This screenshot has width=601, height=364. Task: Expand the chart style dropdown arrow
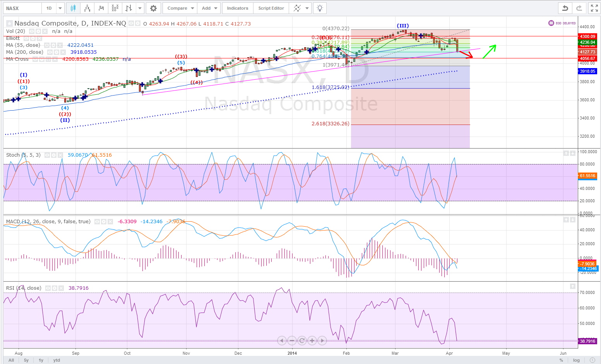pos(140,8)
